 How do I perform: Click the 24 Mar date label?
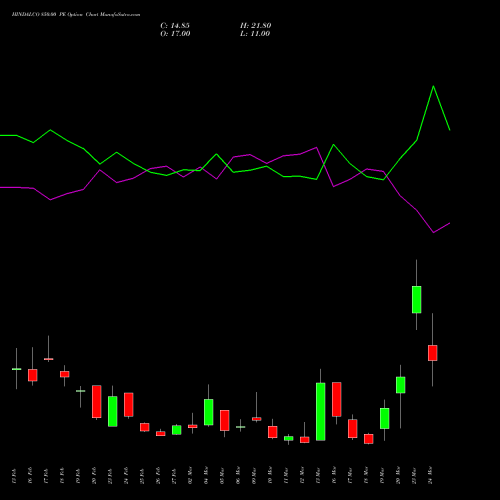click(x=430, y=476)
